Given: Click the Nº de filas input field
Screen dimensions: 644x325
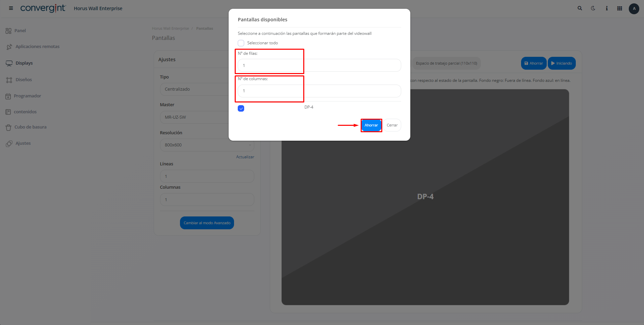Looking at the screenshot, I should coord(319,66).
